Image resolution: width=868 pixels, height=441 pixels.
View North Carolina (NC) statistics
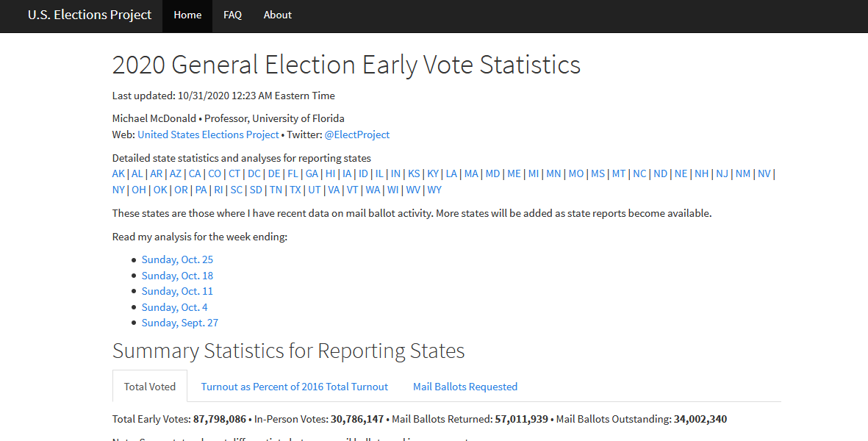639,173
